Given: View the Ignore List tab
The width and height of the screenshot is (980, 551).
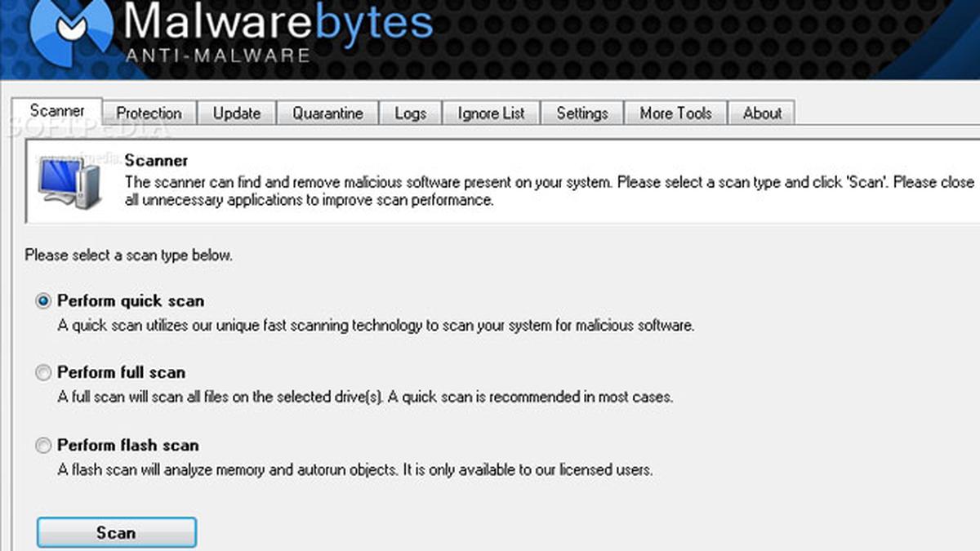Looking at the screenshot, I should 491,113.
